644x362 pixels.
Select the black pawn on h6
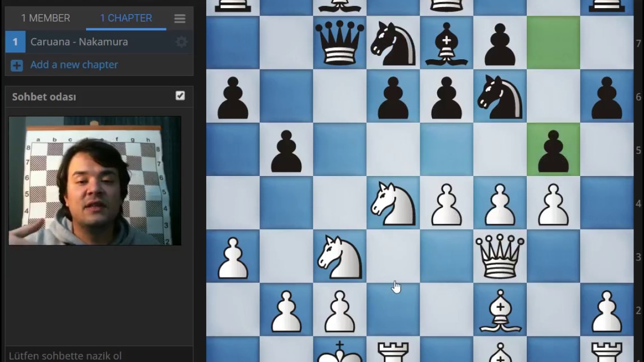pyautogui.click(x=606, y=97)
